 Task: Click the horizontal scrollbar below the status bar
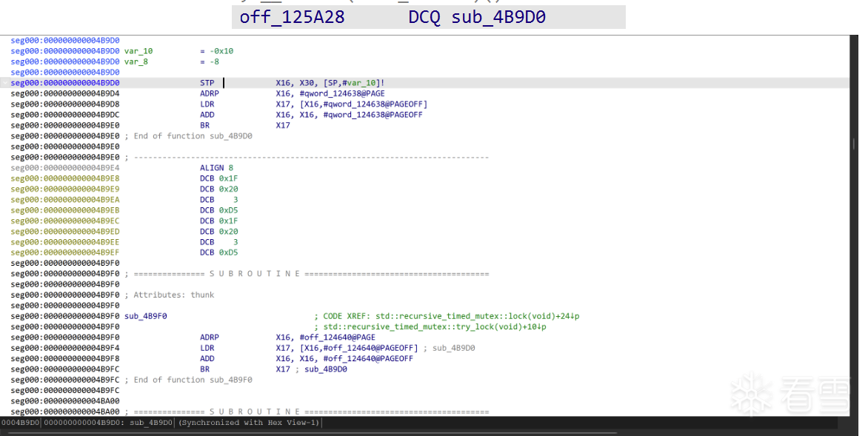point(313,433)
